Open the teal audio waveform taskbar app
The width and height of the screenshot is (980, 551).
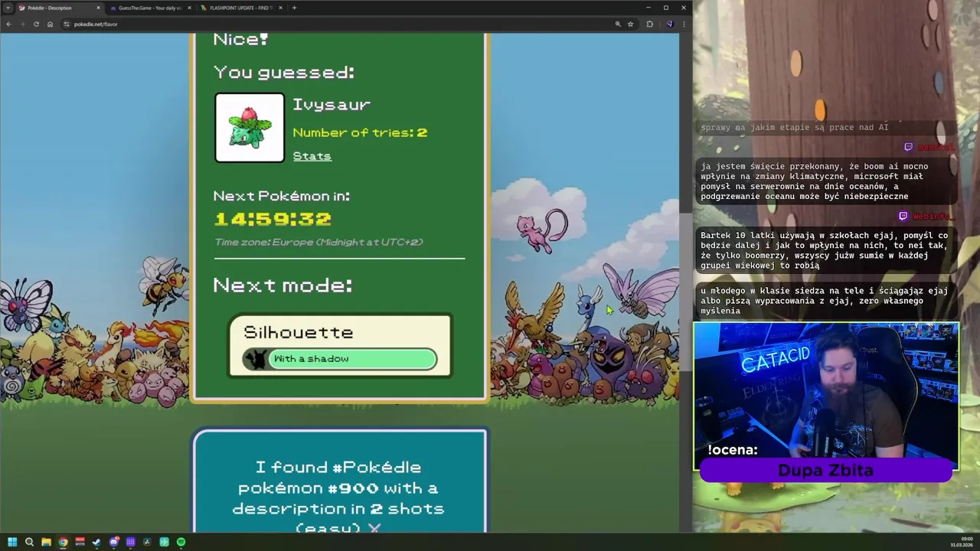click(164, 542)
